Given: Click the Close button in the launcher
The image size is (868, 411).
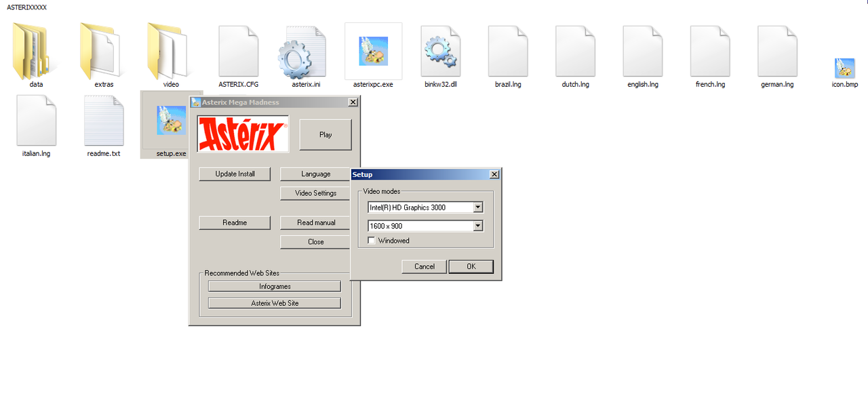Looking at the screenshot, I should 316,242.
